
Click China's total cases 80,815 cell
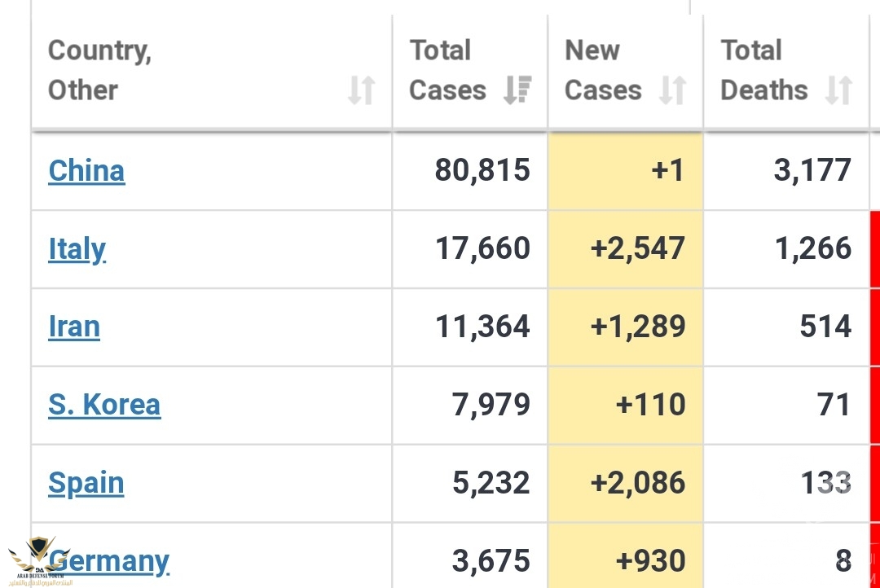click(469, 171)
